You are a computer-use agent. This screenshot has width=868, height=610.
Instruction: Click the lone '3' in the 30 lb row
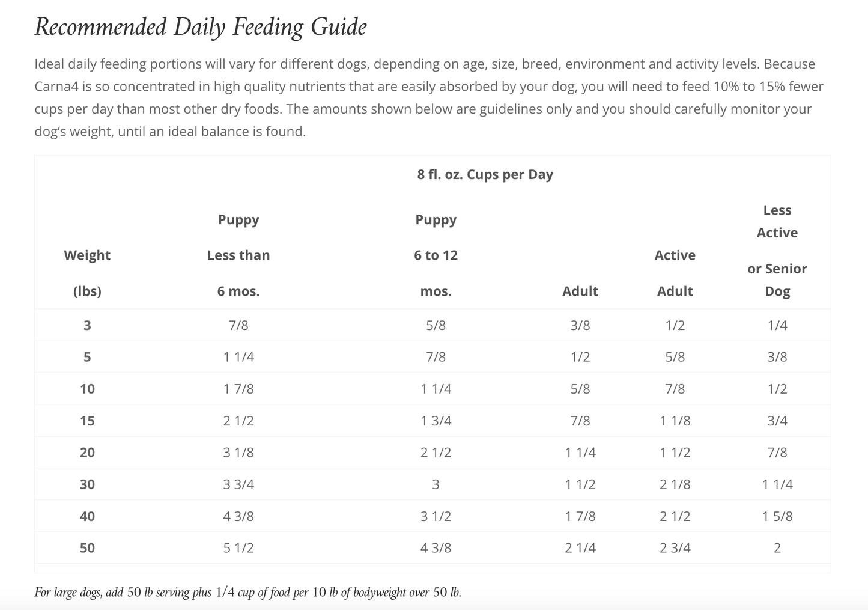(x=436, y=484)
